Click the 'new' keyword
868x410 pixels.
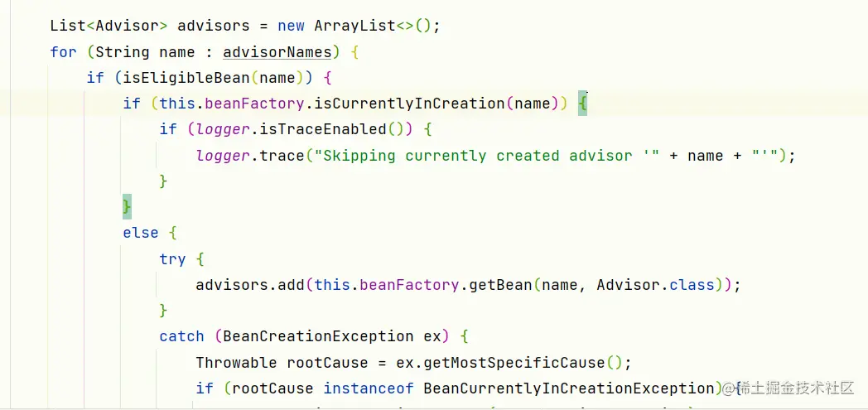pyautogui.click(x=292, y=26)
